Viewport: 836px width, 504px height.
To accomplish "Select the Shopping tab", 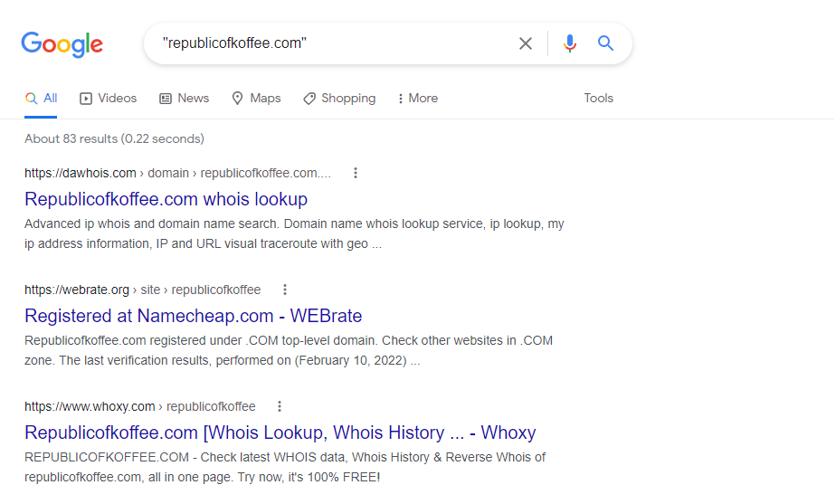I will click(x=339, y=98).
